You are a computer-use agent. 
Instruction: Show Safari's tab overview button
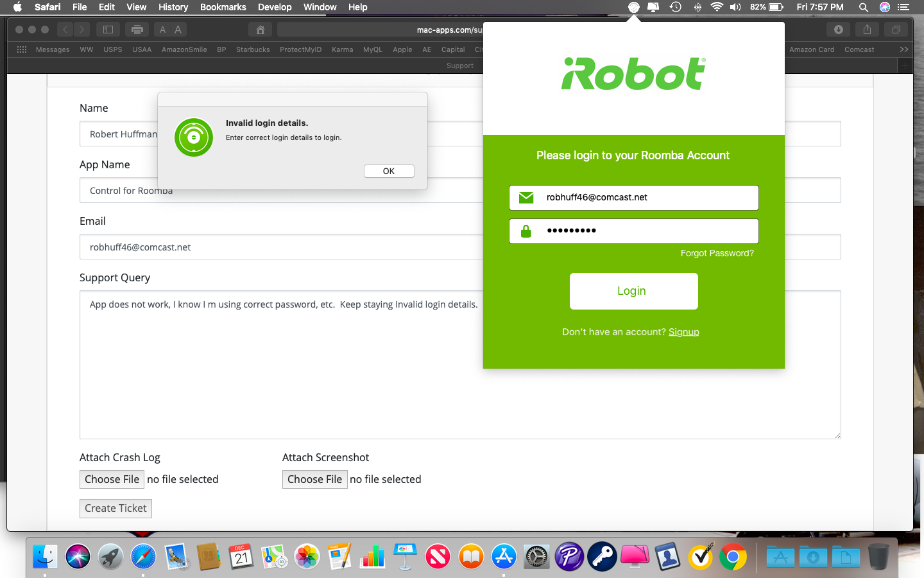pos(896,30)
